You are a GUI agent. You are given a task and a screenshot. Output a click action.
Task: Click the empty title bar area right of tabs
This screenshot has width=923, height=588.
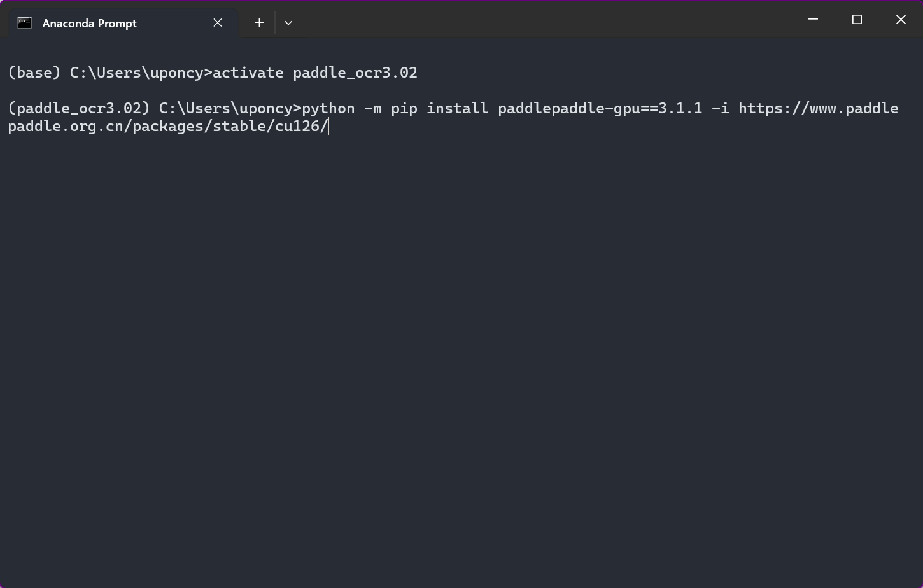pos(541,20)
